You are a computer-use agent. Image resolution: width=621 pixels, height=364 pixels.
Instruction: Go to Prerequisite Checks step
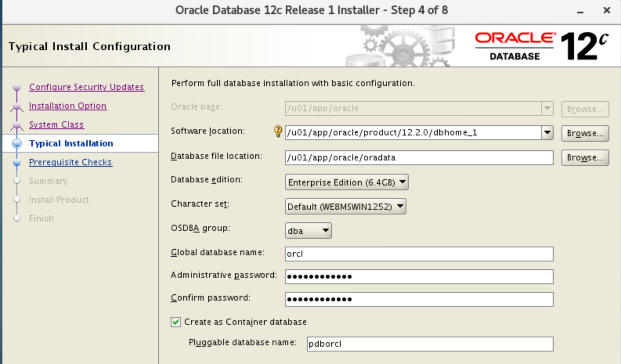tap(70, 162)
